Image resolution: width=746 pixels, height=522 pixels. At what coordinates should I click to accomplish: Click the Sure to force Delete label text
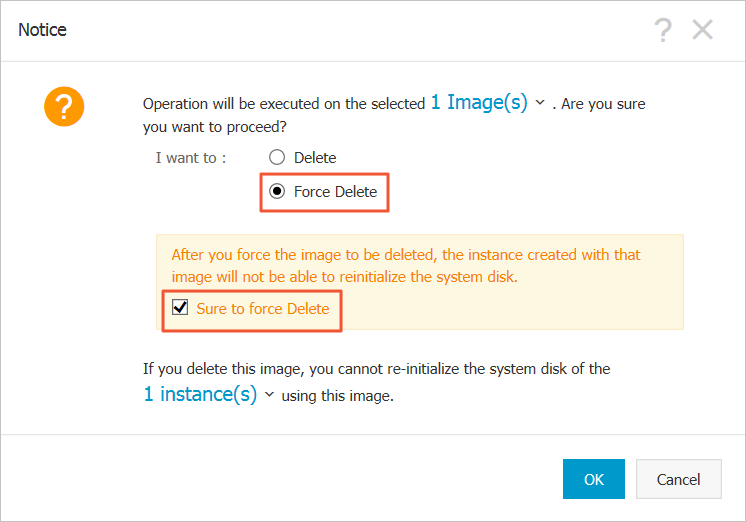tap(262, 309)
